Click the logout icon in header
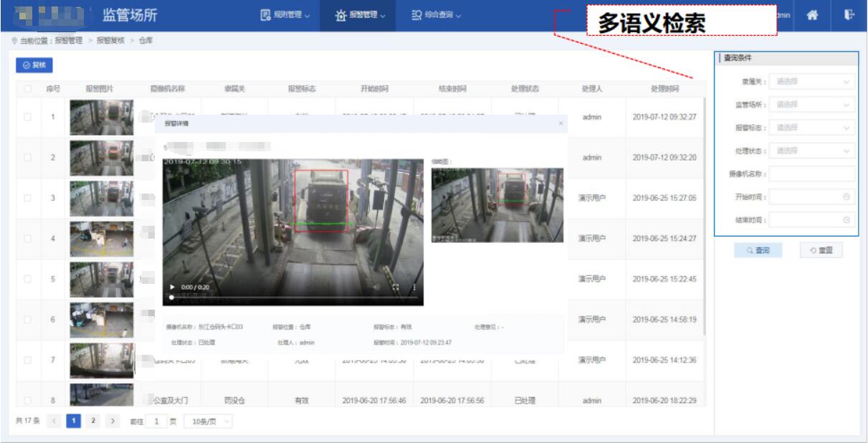This screenshot has height=443, width=868. (850, 14)
